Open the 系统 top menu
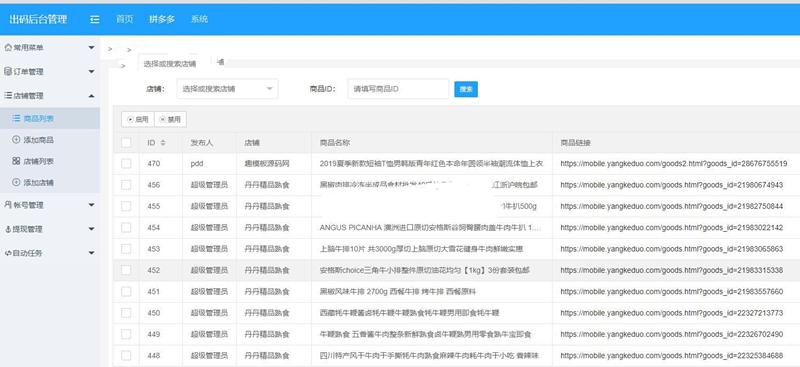This screenshot has width=800, height=367. coord(199,19)
